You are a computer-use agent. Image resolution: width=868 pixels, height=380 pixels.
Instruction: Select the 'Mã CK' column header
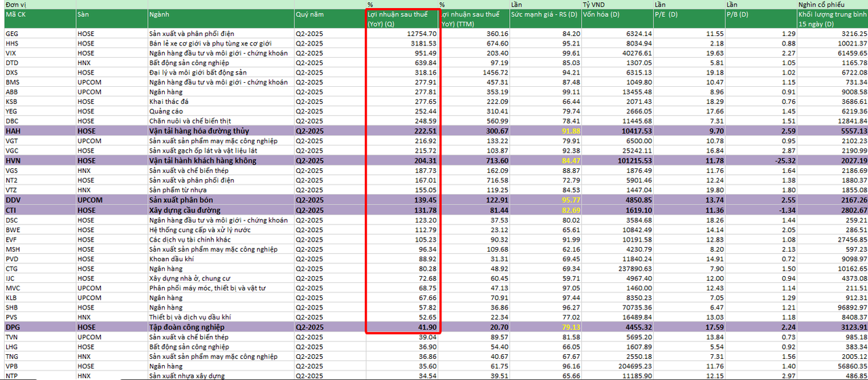tap(14, 14)
